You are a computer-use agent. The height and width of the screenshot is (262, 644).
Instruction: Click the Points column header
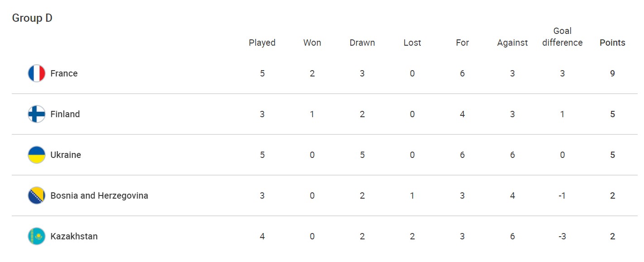point(612,43)
